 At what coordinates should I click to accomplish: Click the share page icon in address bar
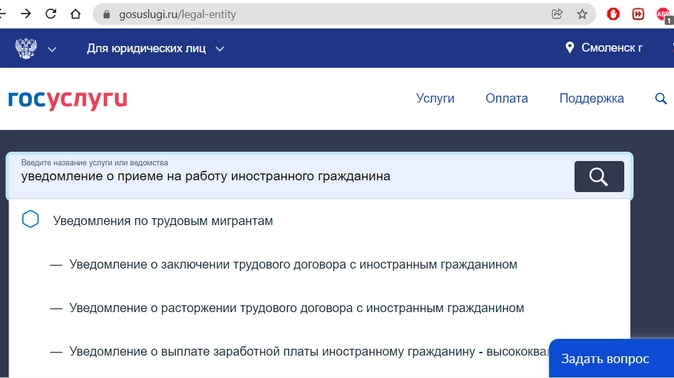click(x=557, y=14)
